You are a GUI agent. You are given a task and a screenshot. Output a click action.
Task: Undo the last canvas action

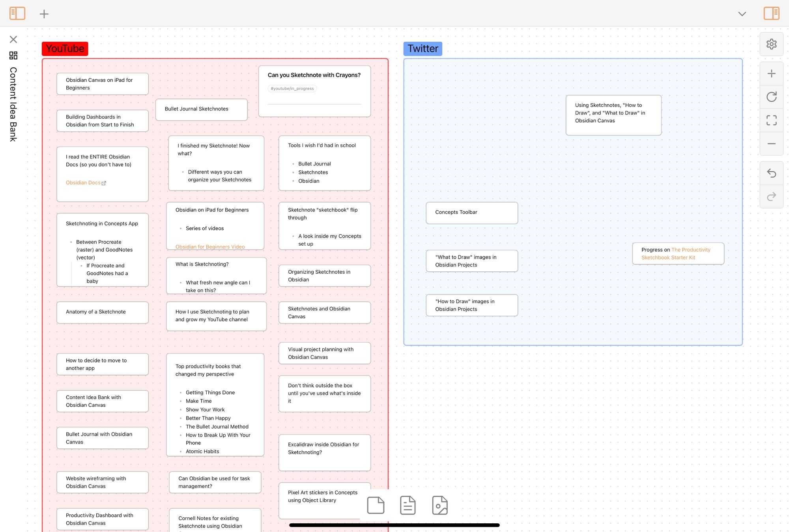coord(772,173)
